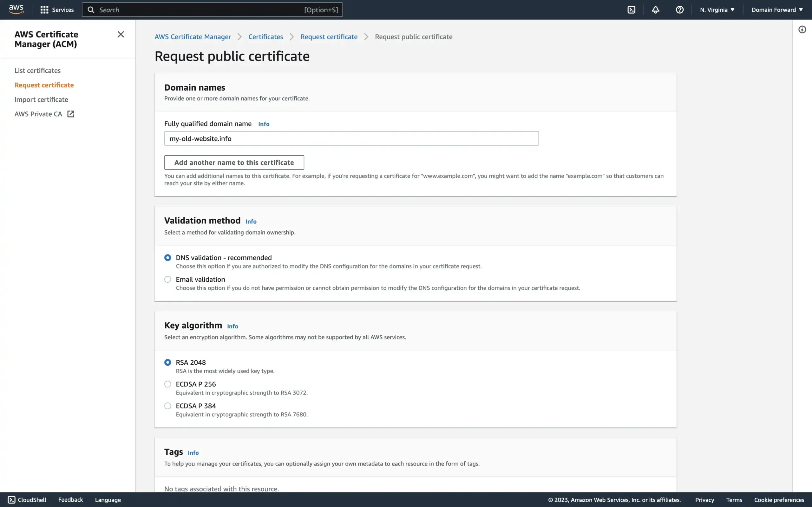This screenshot has width=812, height=507.
Task: Select ECDSA P 384 key algorithm
Action: pos(167,405)
